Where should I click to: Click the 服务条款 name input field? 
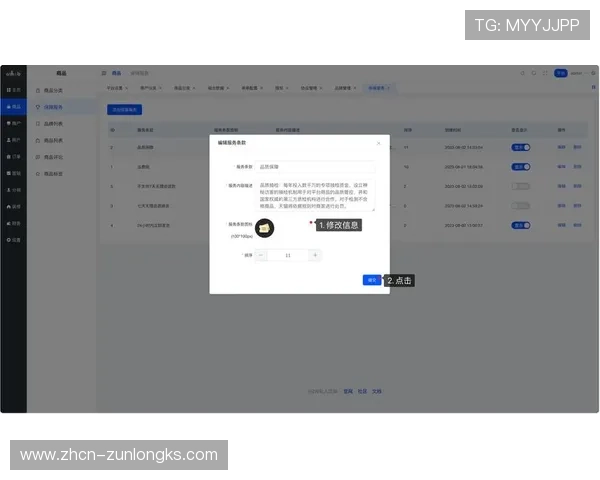[316, 167]
